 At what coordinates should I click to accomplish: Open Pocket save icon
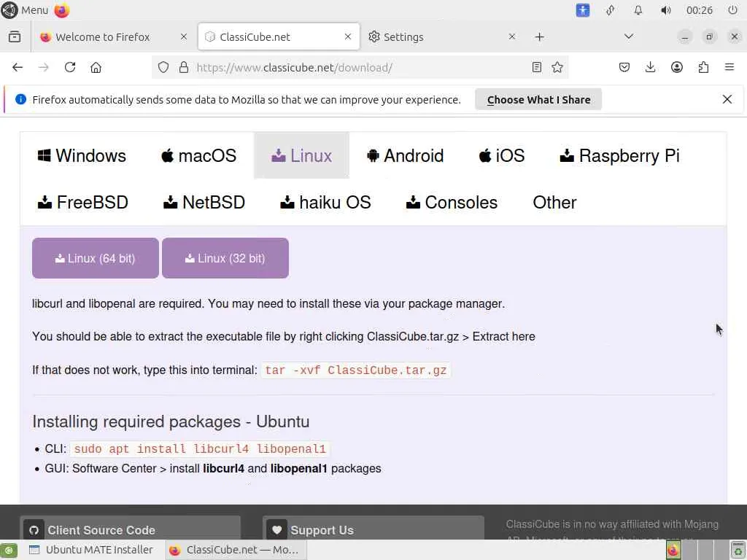pyautogui.click(x=624, y=68)
